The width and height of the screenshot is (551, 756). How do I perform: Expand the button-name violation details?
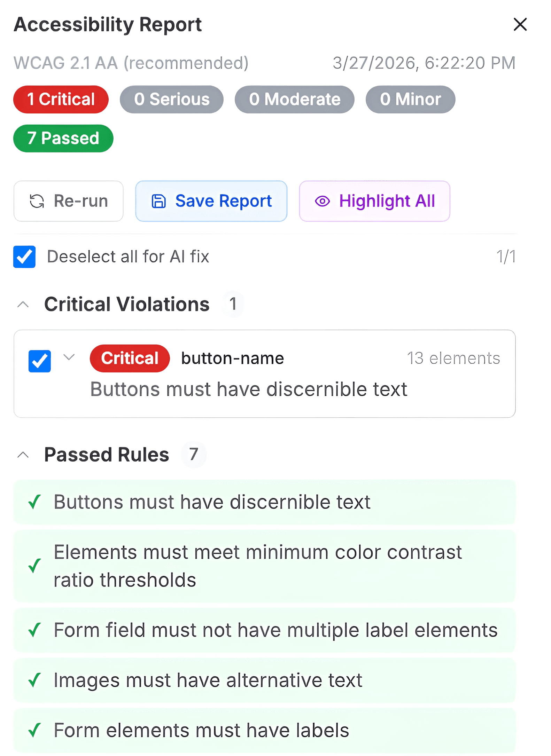click(69, 357)
